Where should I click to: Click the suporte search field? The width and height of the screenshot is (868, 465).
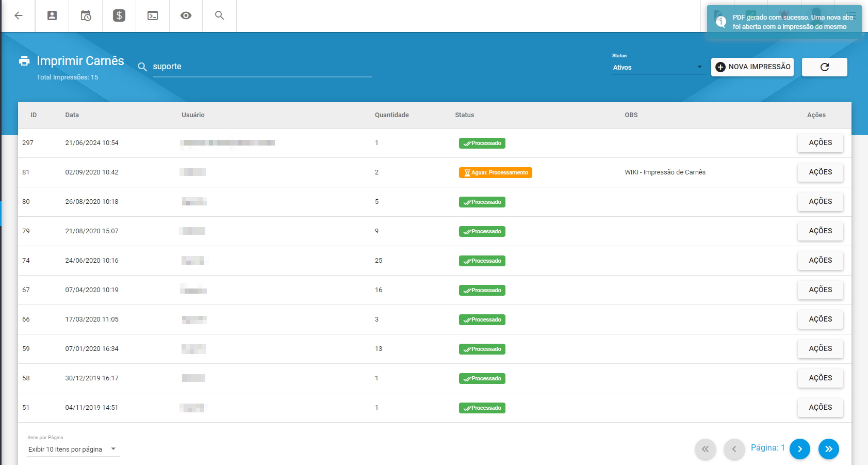pyautogui.click(x=262, y=67)
